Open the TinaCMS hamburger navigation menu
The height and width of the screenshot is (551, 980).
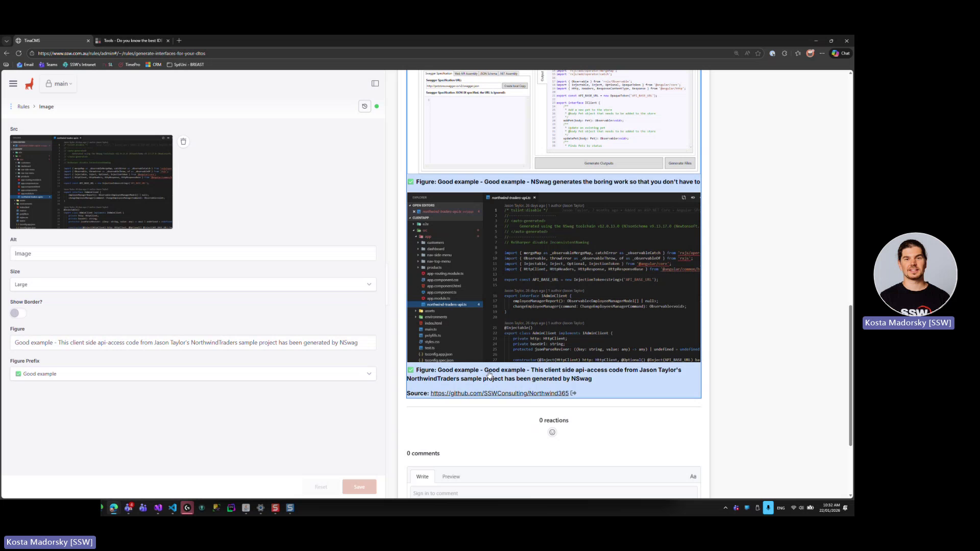coord(13,83)
